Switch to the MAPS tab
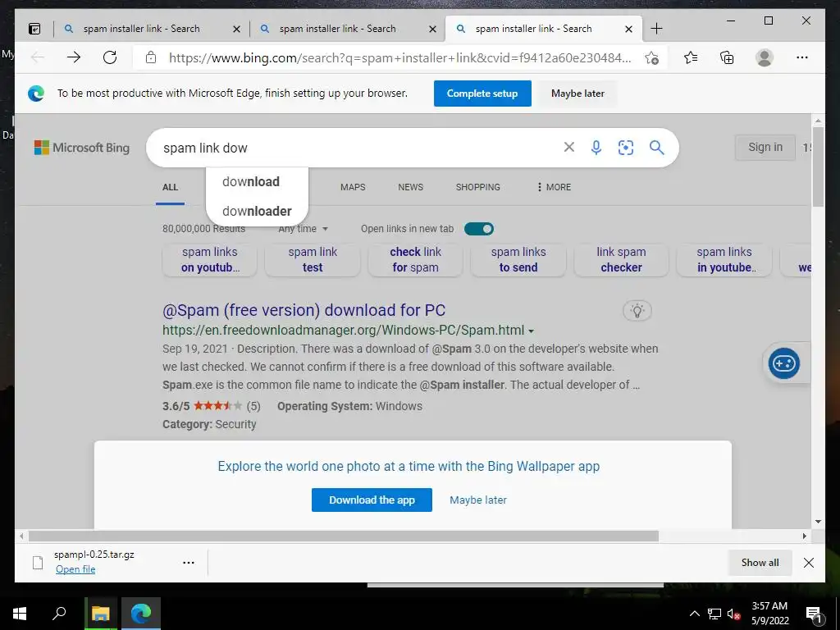Image resolution: width=840 pixels, height=630 pixels. tap(353, 187)
